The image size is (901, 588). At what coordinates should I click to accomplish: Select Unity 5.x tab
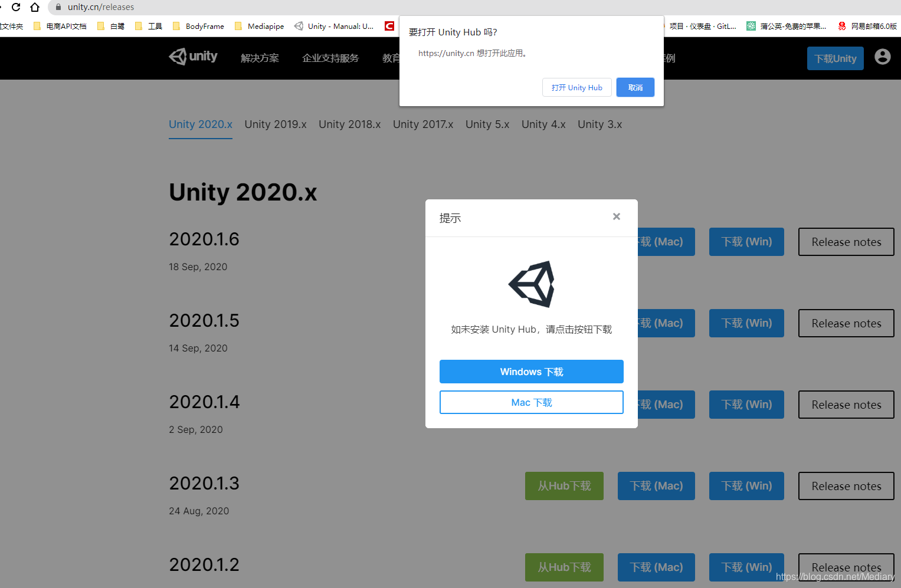point(487,124)
